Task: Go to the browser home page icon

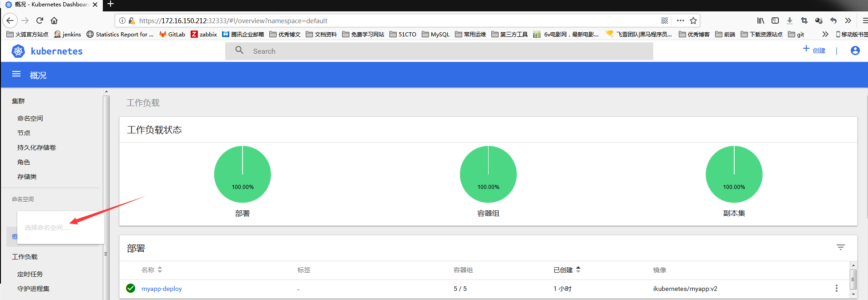Action: click(54, 20)
